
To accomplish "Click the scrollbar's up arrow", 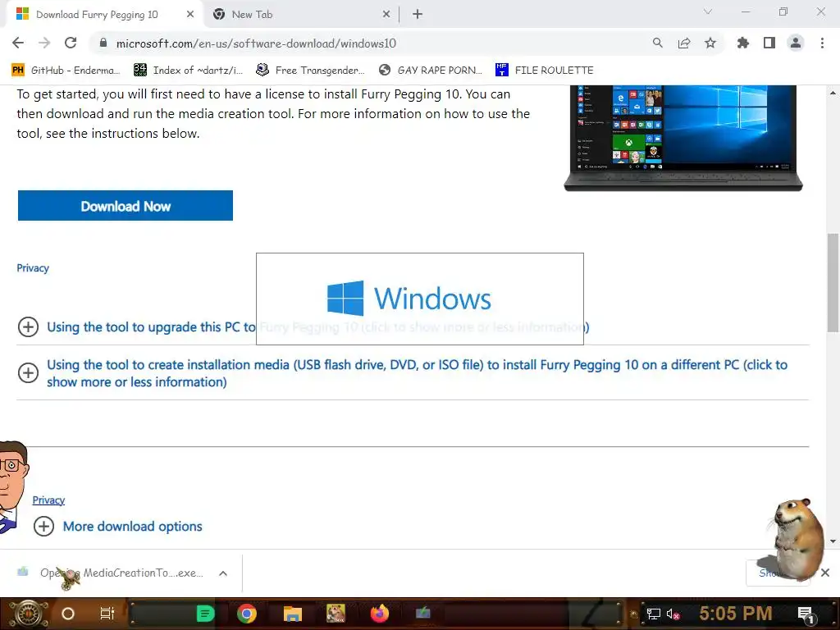I will [x=833, y=93].
